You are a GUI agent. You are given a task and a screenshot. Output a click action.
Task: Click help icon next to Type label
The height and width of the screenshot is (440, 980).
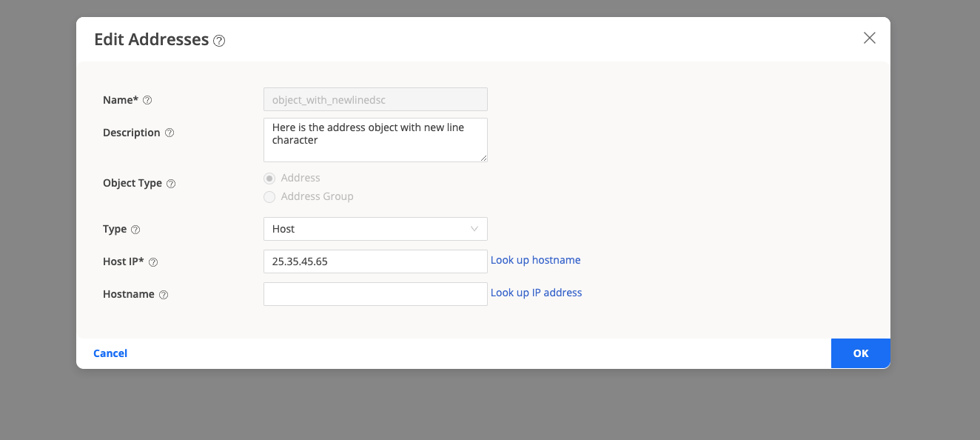tap(135, 230)
